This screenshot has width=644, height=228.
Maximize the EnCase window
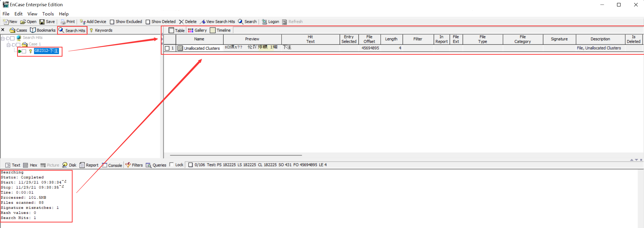coord(619,5)
